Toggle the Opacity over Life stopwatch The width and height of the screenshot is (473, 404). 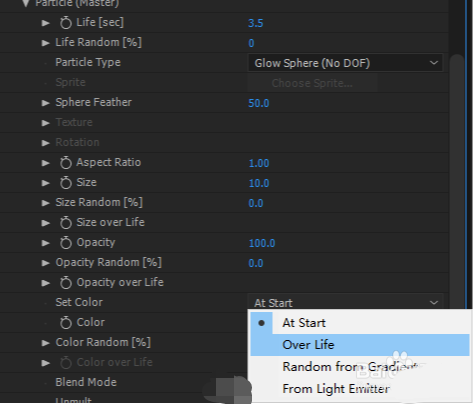(66, 283)
